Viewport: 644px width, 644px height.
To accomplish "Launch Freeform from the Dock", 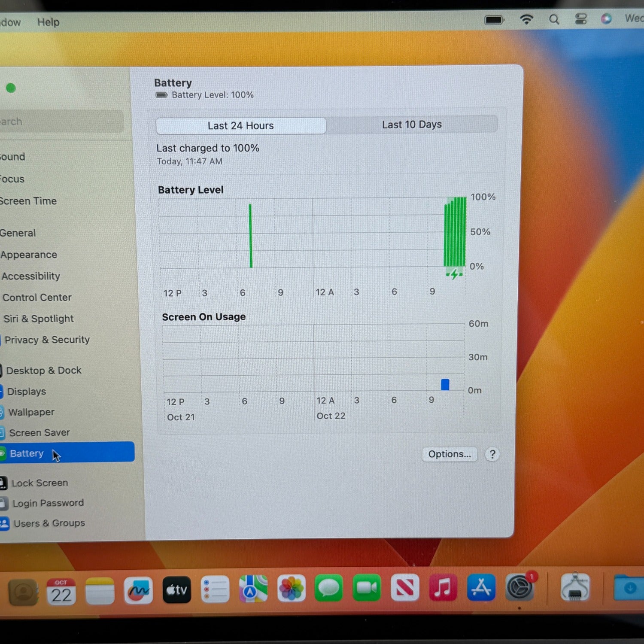I will [138, 590].
